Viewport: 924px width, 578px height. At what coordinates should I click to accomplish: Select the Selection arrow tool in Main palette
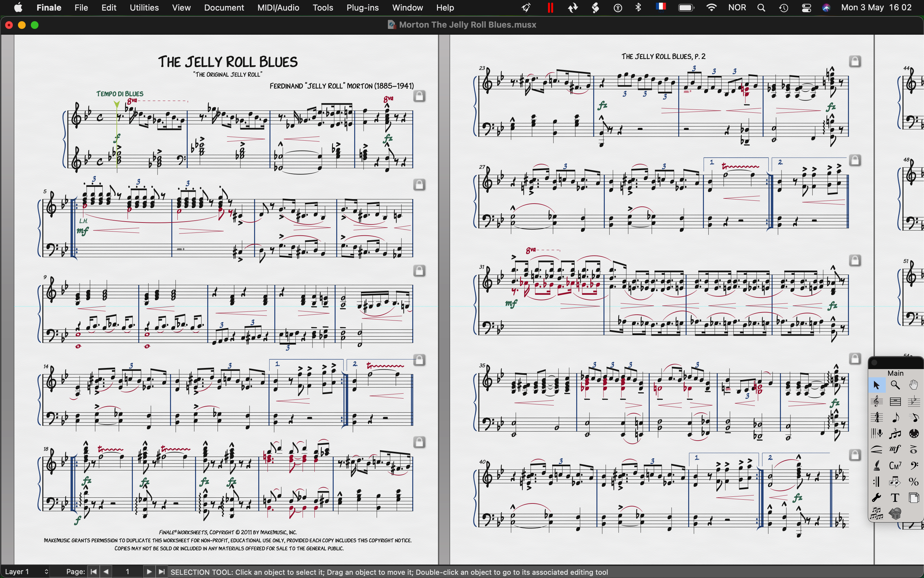(x=877, y=385)
